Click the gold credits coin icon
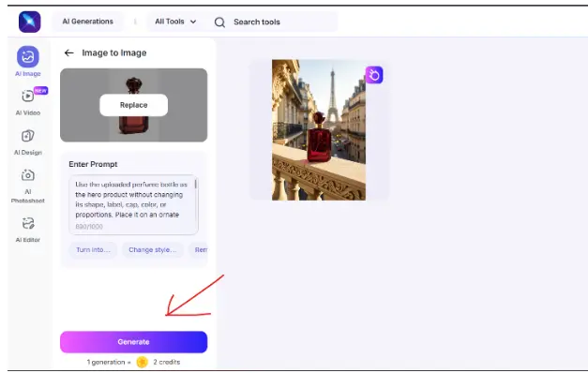Screen dimensions: 588x373 coord(143,362)
